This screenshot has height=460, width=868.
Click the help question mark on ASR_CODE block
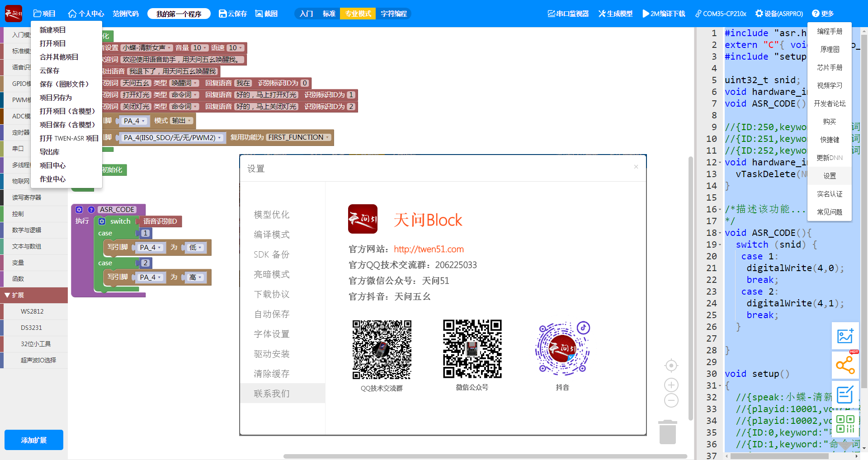coord(91,209)
